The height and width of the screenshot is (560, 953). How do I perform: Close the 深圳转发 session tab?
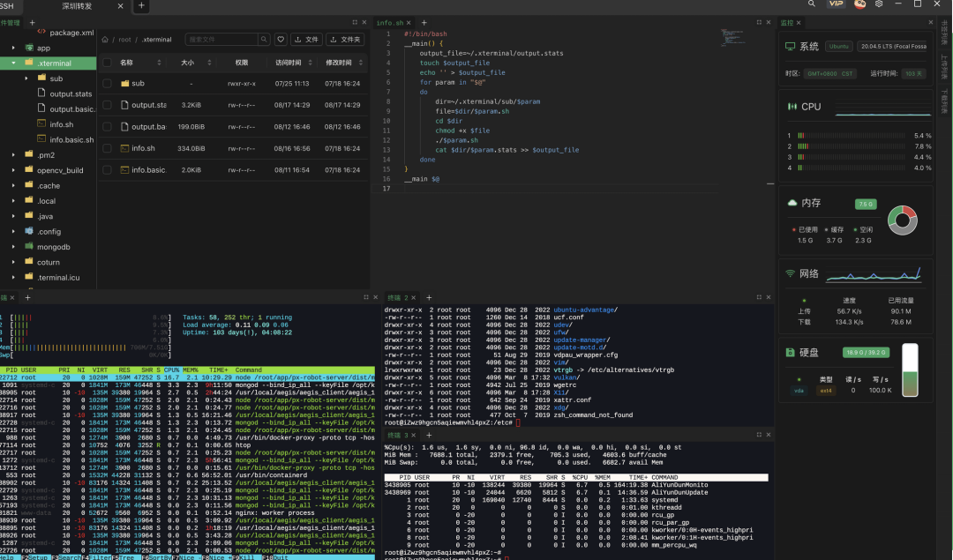coord(120,6)
